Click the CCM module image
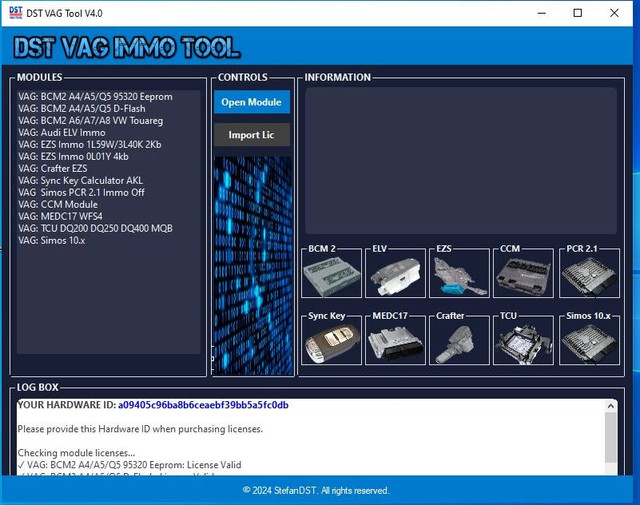 click(x=524, y=277)
